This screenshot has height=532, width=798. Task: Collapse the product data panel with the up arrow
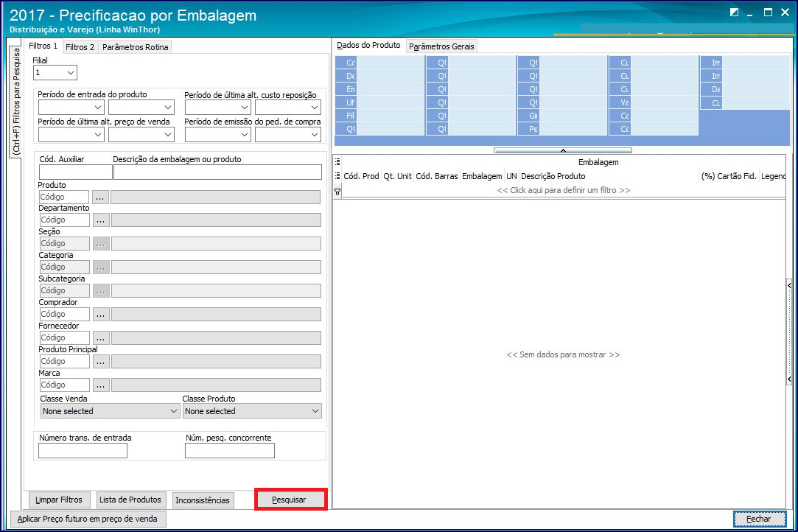tap(563, 150)
